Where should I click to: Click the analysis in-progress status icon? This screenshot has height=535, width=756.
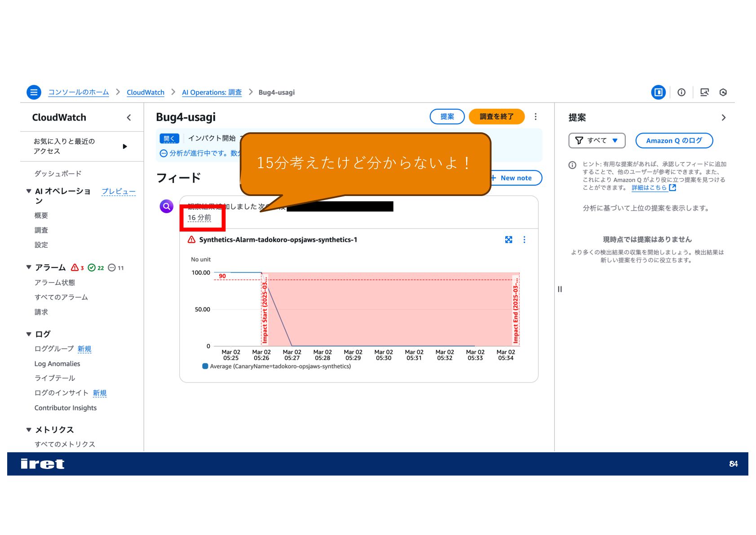(164, 153)
